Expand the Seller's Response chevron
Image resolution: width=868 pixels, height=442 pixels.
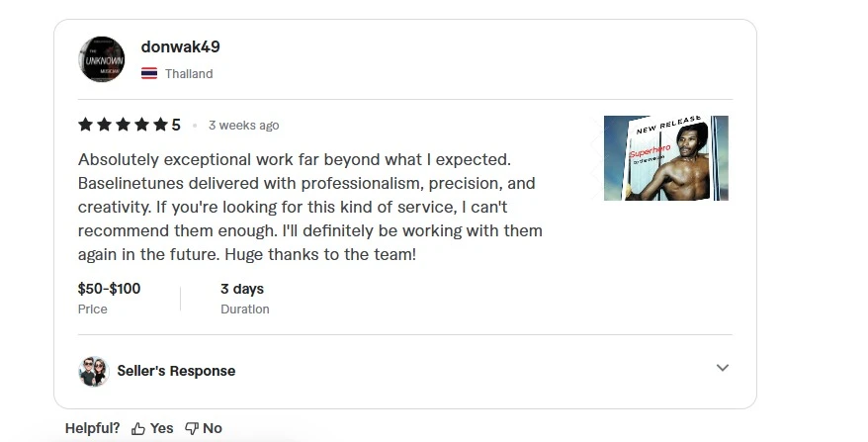pyautogui.click(x=723, y=368)
